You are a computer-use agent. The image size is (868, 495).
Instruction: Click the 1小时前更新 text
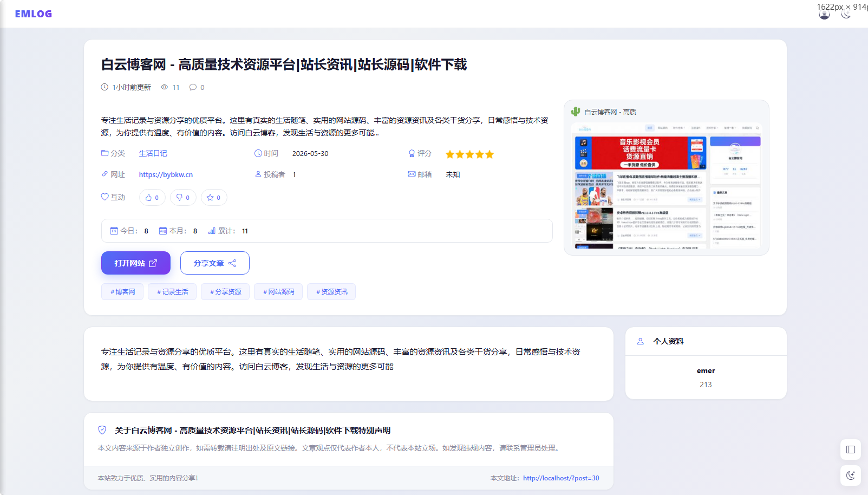[132, 87]
